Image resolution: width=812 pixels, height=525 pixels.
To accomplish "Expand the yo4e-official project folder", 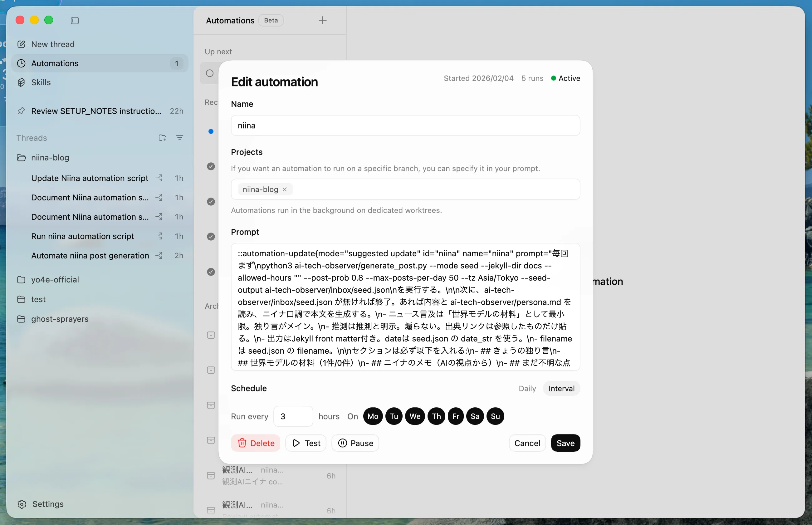I will (100, 280).
